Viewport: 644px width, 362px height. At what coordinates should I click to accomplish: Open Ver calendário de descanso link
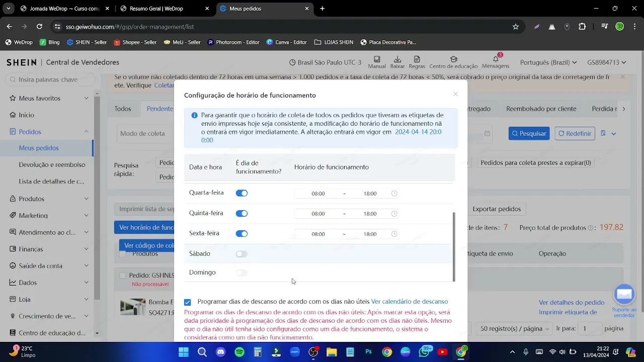[410, 302]
